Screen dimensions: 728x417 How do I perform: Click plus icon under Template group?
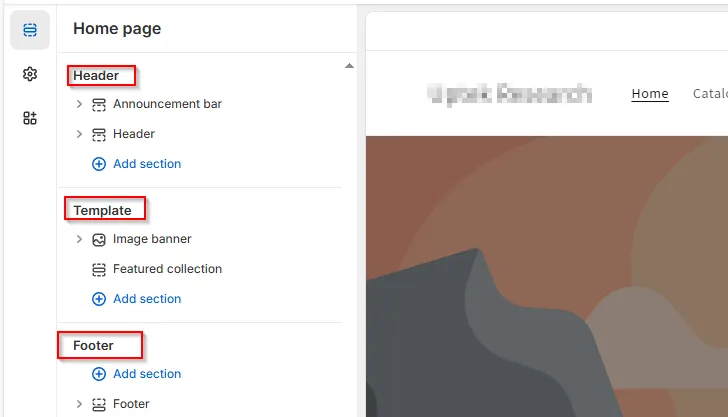pyautogui.click(x=98, y=299)
